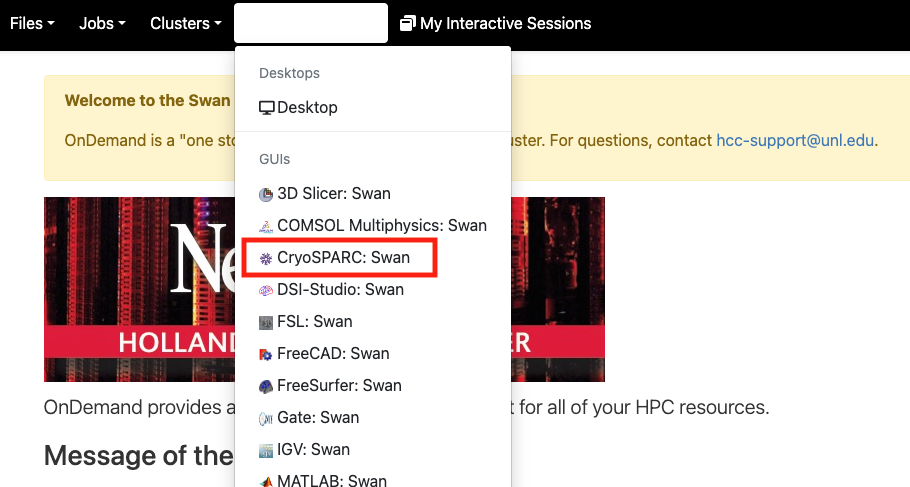Viewport: 910px width, 487px height.
Task: Click the Gate app icon
Action: (266, 419)
